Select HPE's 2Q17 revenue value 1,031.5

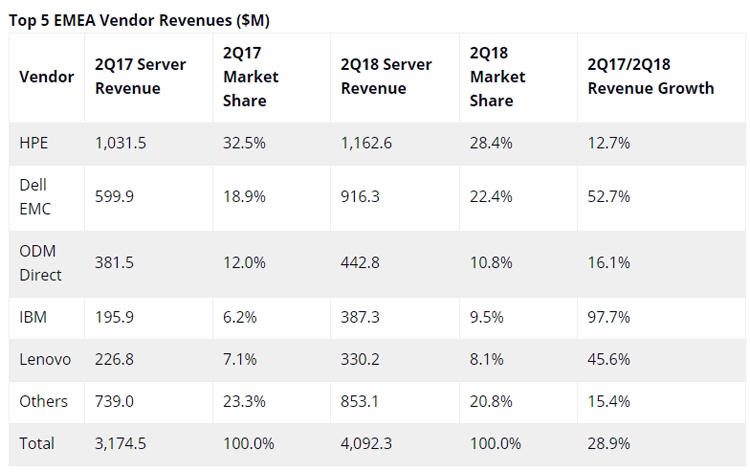tap(121, 143)
